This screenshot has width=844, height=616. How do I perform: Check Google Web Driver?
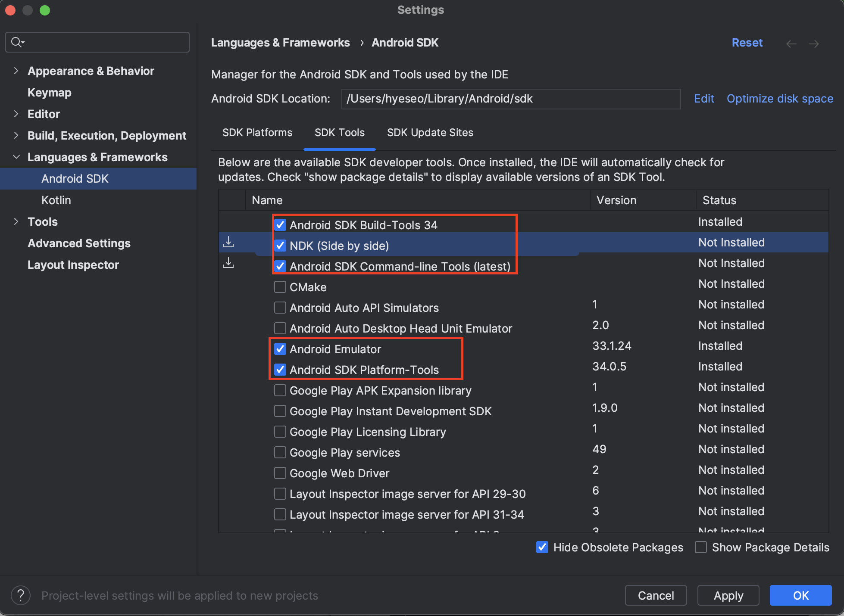point(280,473)
